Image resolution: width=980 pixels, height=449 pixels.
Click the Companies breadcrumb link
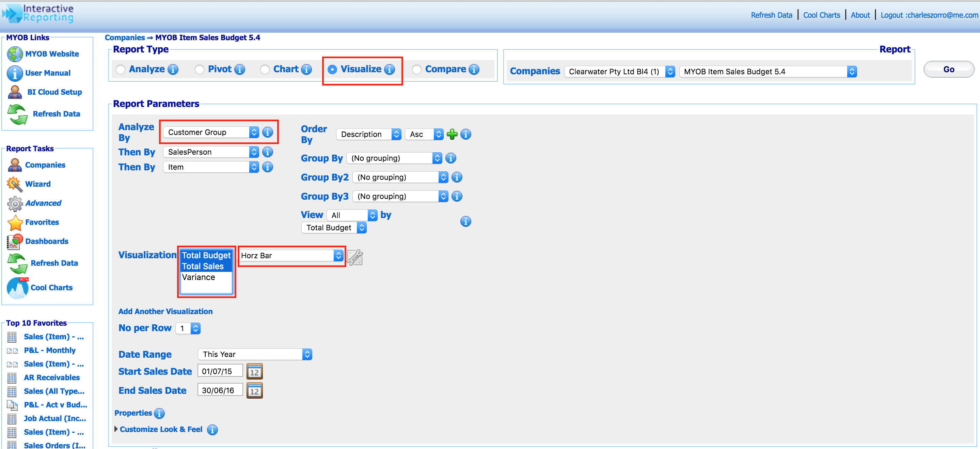125,38
